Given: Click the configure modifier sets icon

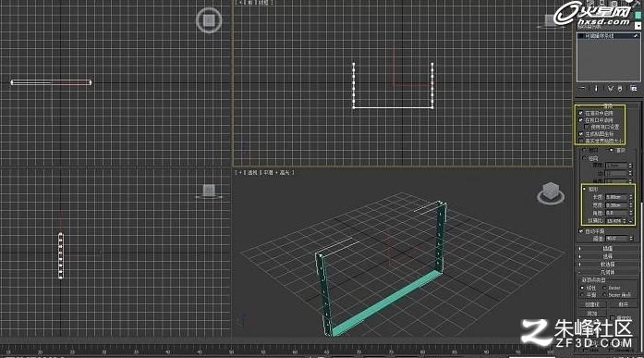Looking at the screenshot, I should click(x=633, y=89).
